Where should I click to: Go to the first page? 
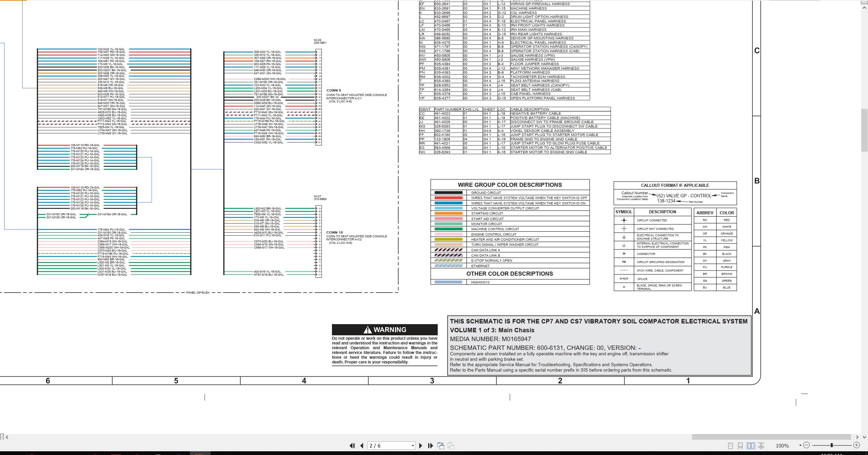pyautogui.click(x=352, y=446)
